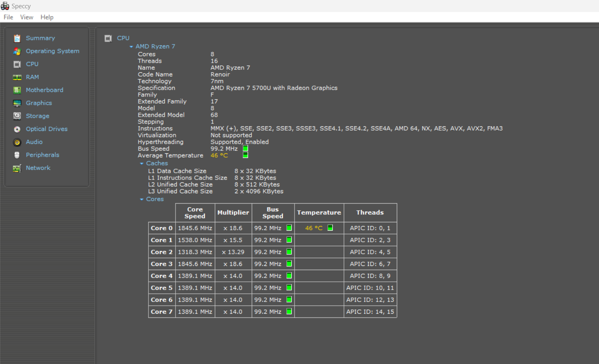Click the Speccy app icon in title bar
599x364 pixels.
pyautogui.click(x=5, y=6)
